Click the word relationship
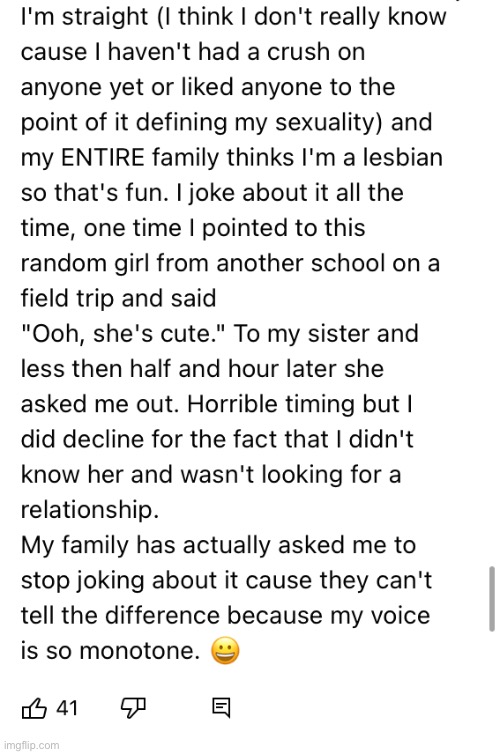The image size is (500, 754). (x=89, y=510)
